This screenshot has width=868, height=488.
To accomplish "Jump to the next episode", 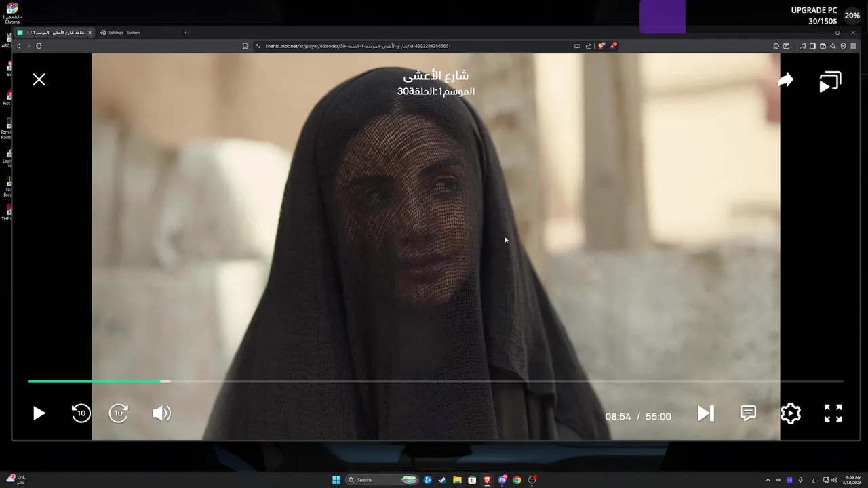I will (x=706, y=413).
